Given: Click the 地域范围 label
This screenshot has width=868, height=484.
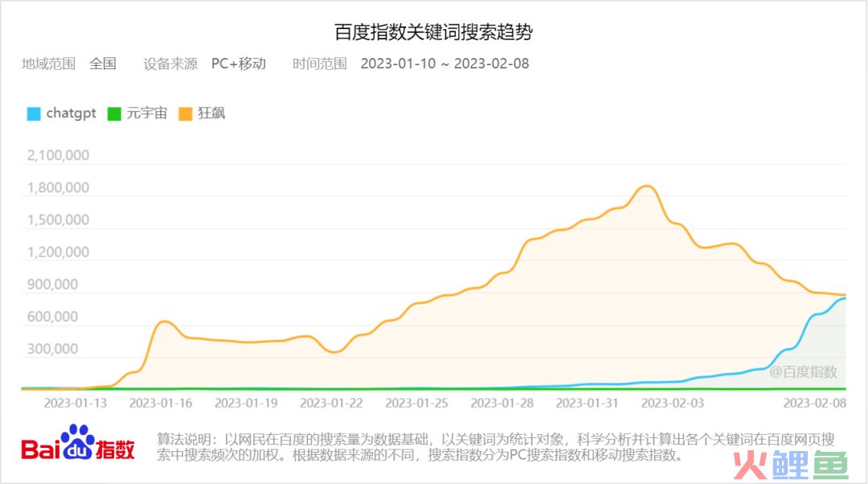Looking at the screenshot, I should [x=49, y=64].
